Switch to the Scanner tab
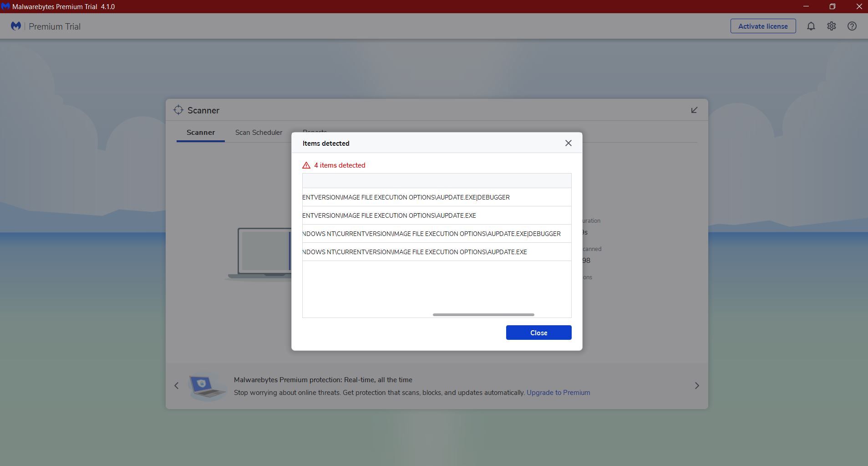This screenshot has width=868, height=466. point(201,133)
